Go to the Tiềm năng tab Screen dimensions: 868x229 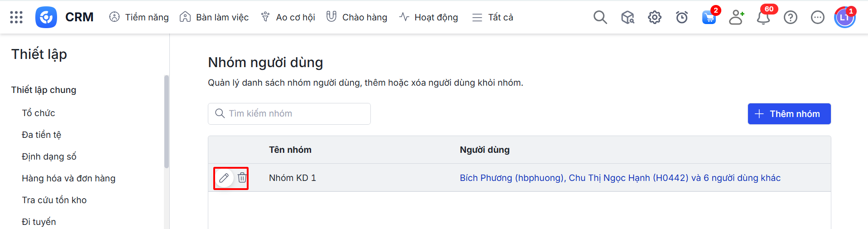[x=139, y=17]
